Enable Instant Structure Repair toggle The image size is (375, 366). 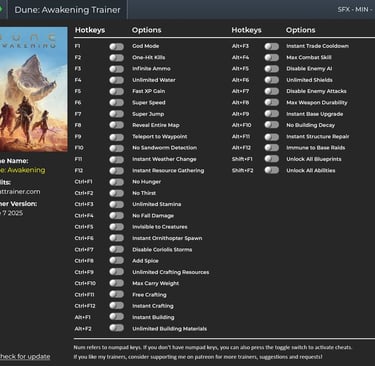[x=272, y=137]
